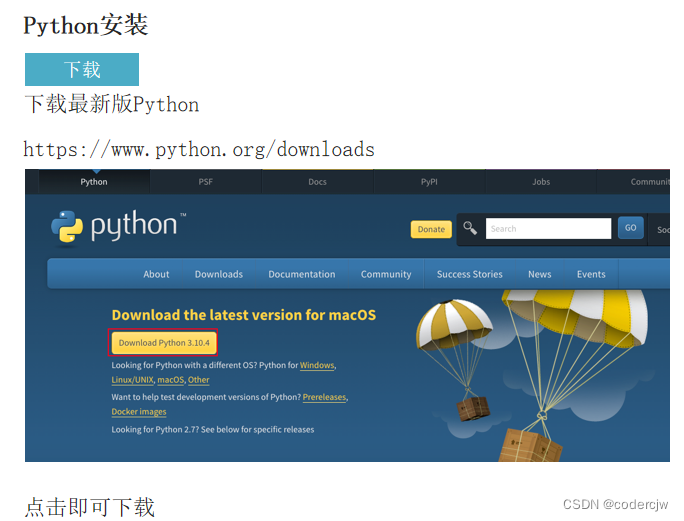
Task: Click the 'Python安装' title text
Action: coord(86,25)
